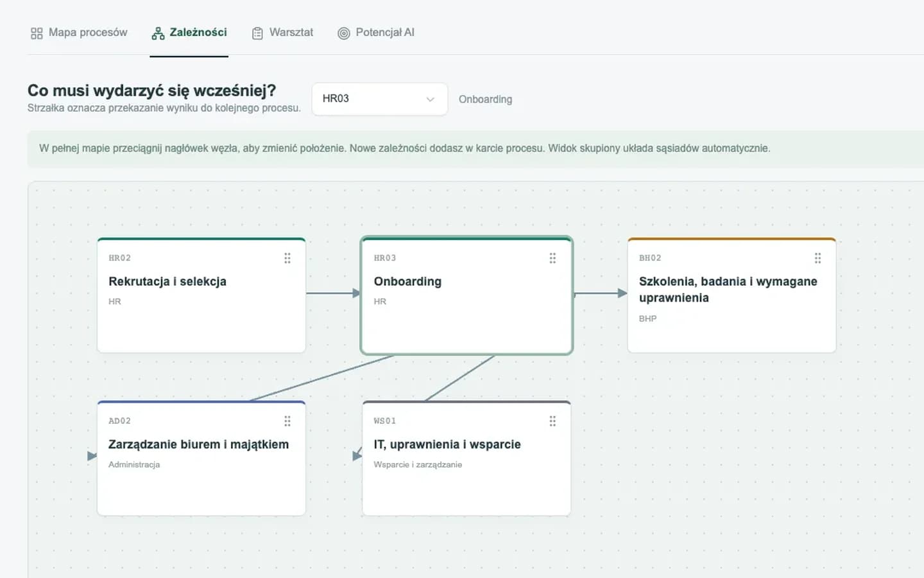924x578 pixels.
Task: Grab the drag handle on Rekrutacja i selekcja
Action: [x=287, y=258]
